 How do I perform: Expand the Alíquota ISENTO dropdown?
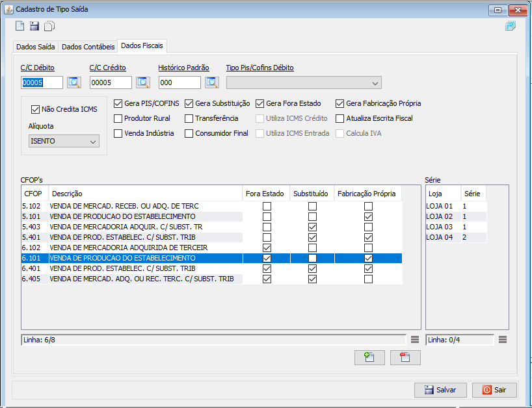click(64, 141)
